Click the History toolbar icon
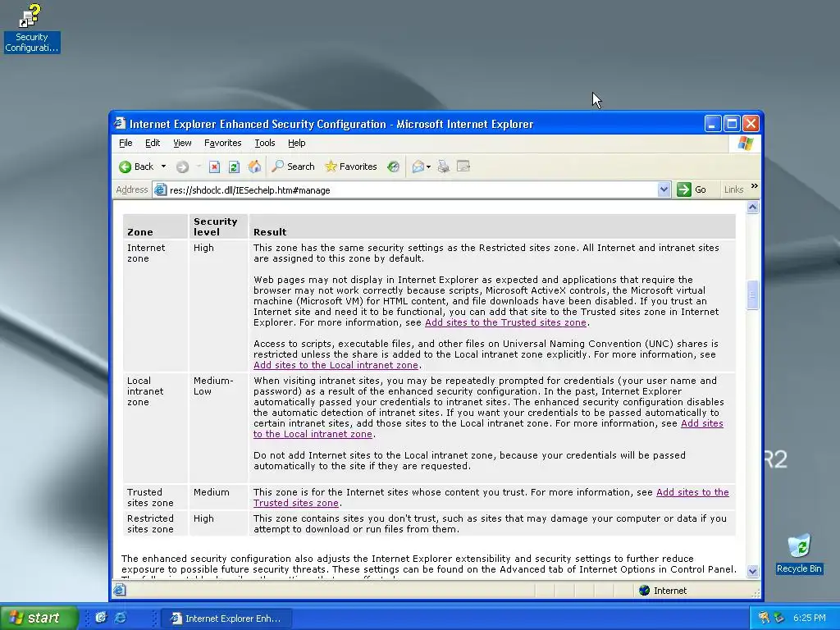The width and height of the screenshot is (840, 630). (393, 167)
